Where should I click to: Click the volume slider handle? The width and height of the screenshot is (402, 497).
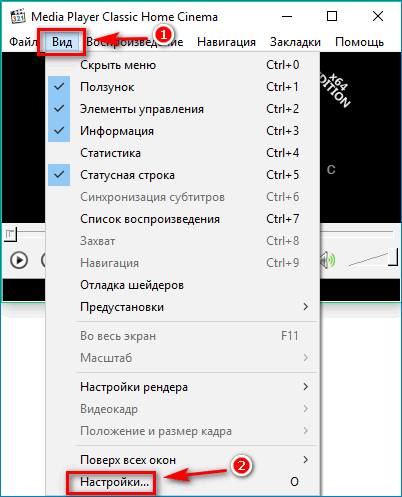click(393, 257)
